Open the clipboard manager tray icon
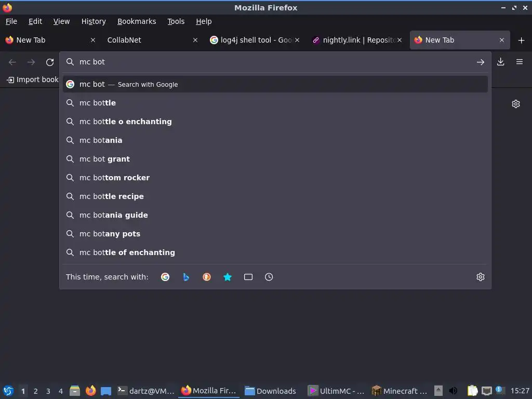Image resolution: width=532 pixels, height=399 pixels. [472, 391]
